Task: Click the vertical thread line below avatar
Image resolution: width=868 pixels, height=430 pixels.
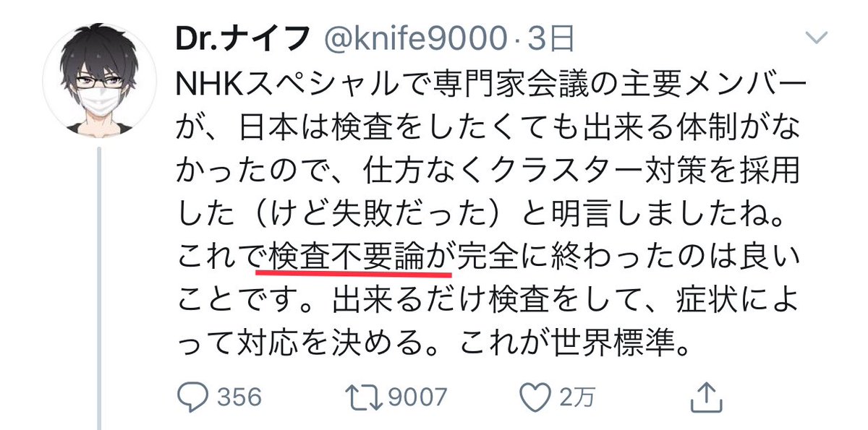Action: pyautogui.click(x=98, y=288)
